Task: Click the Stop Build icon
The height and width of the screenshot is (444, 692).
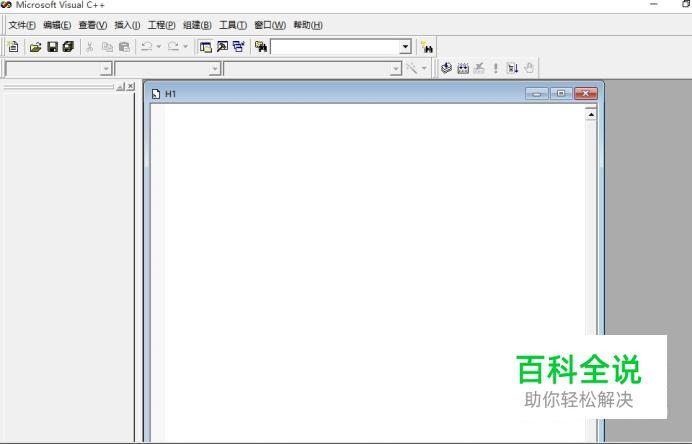Action: tap(479, 68)
